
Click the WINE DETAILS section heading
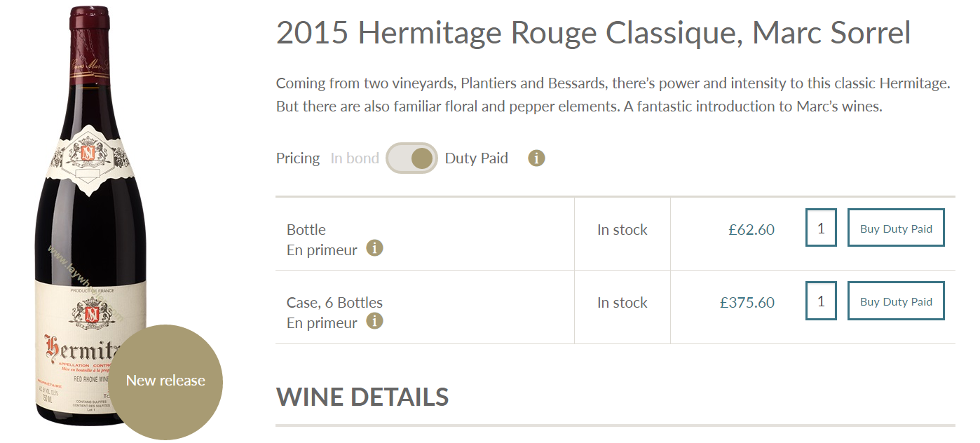click(x=362, y=397)
